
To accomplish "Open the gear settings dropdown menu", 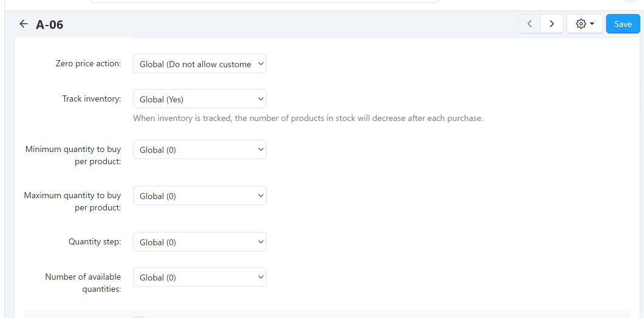I will (x=585, y=24).
